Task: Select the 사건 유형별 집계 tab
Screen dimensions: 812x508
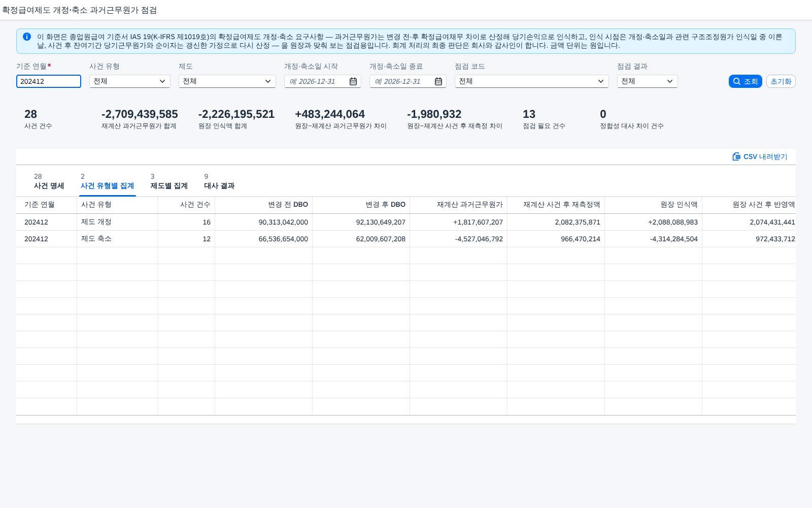Action: point(107,181)
